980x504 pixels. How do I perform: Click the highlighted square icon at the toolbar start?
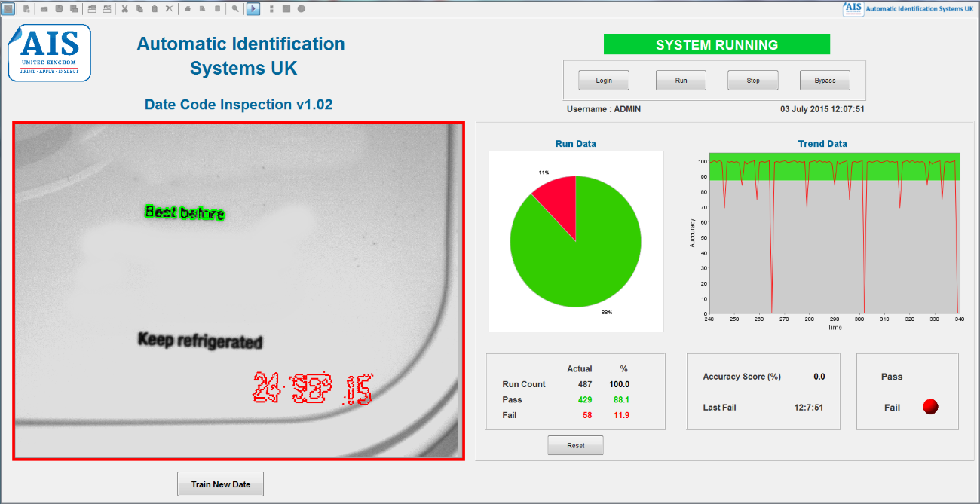(x=8, y=8)
